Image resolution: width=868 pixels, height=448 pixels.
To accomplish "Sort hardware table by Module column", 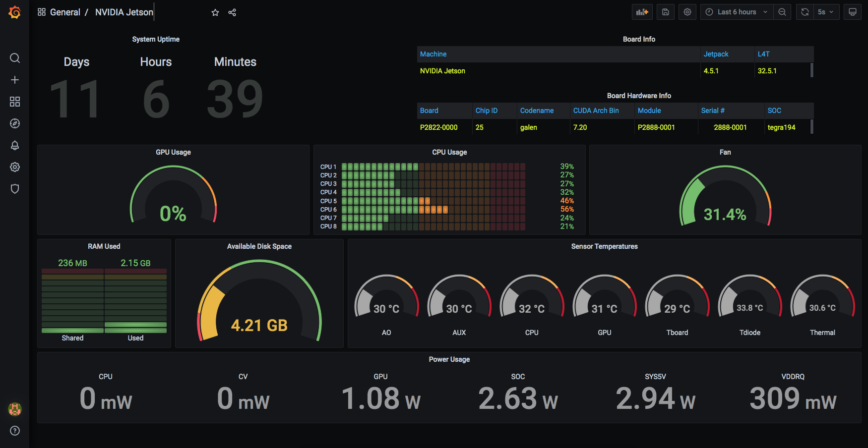I will coord(649,111).
